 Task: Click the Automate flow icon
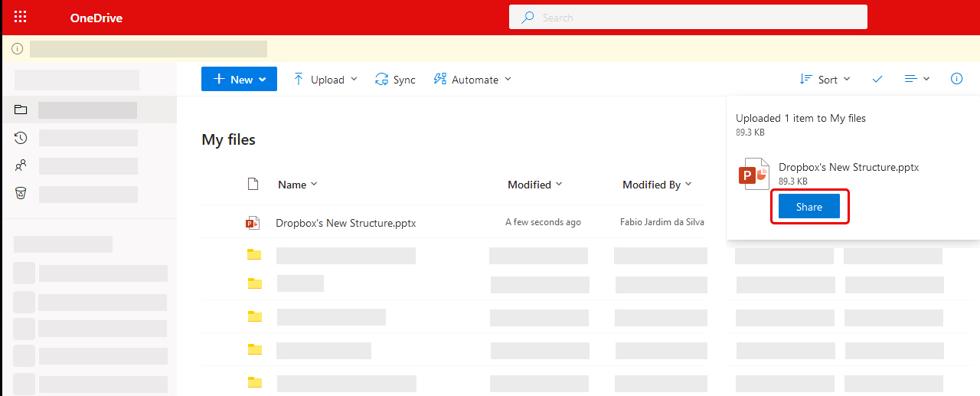click(x=439, y=79)
